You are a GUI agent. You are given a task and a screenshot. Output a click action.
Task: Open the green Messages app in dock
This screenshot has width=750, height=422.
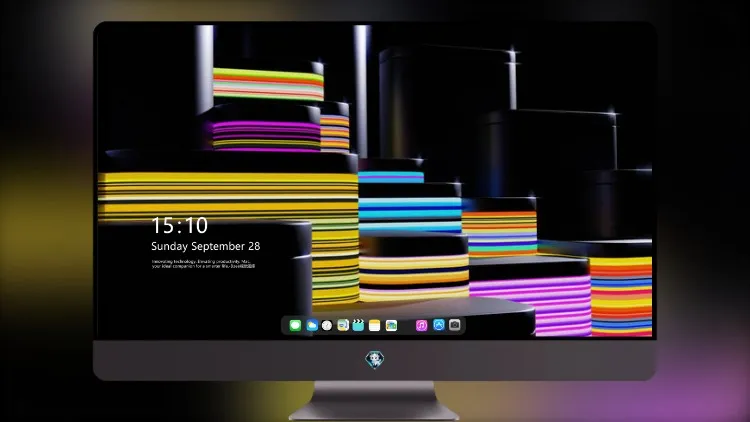click(x=295, y=325)
